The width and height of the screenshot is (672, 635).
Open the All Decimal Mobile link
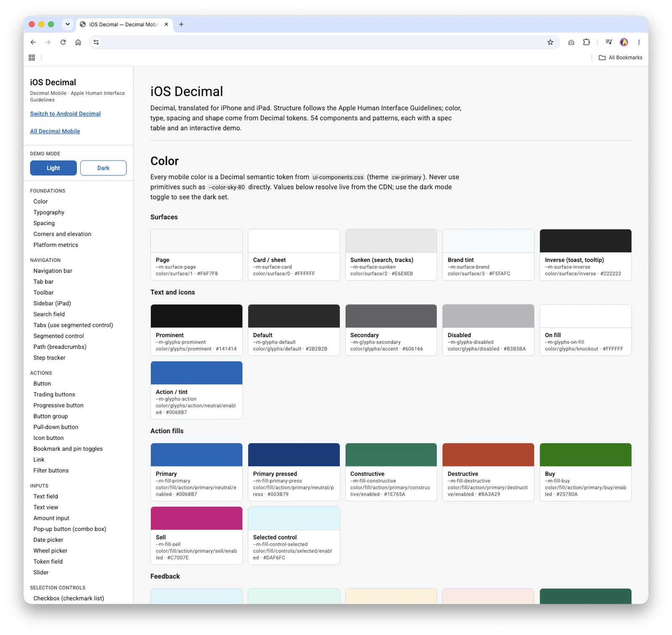coord(55,131)
